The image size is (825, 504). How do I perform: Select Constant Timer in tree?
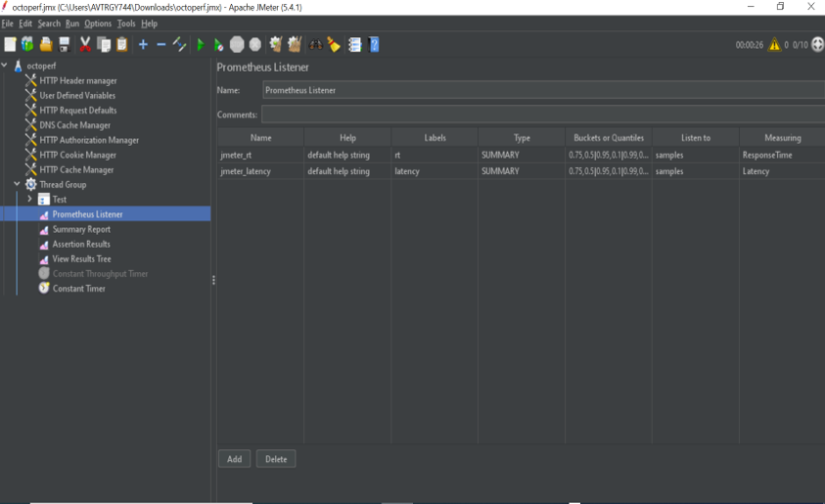[x=79, y=289]
